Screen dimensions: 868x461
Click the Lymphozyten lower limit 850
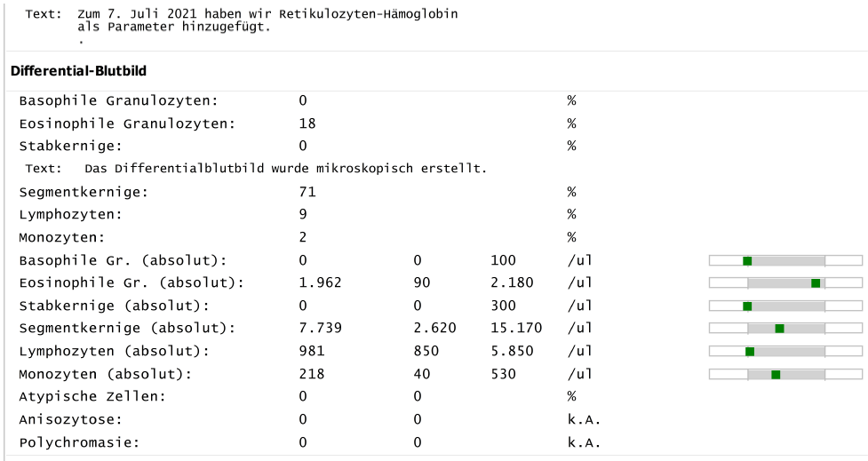pos(426,352)
